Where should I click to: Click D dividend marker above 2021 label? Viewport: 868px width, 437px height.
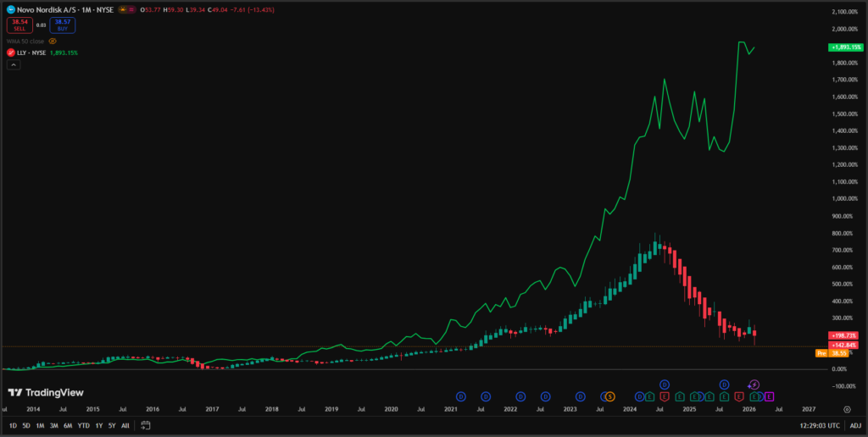click(x=461, y=396)
